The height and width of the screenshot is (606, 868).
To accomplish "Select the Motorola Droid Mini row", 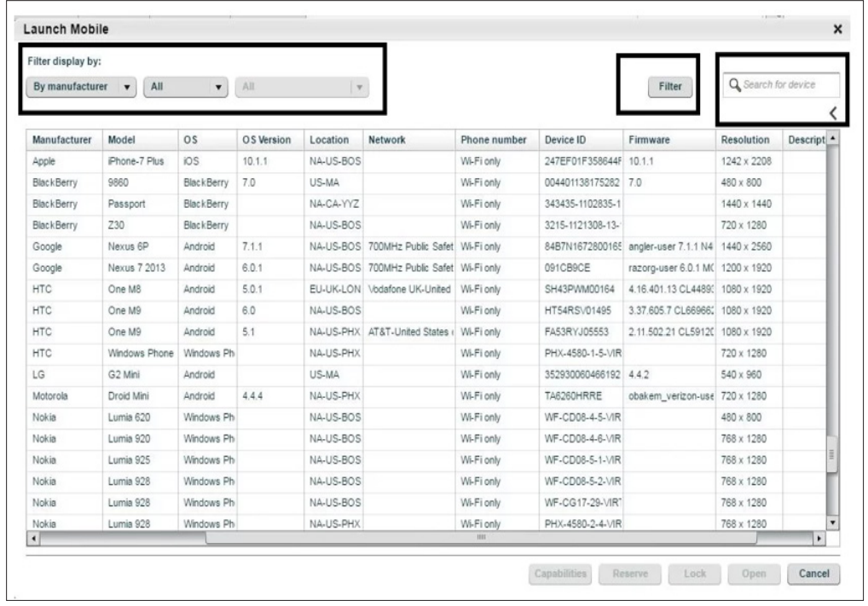I will 426,396.
